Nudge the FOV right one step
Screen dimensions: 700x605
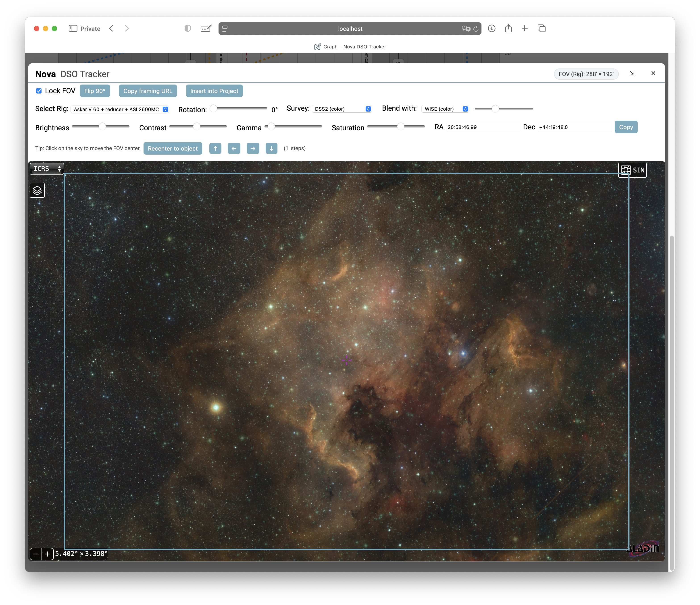tap(253, 149)
